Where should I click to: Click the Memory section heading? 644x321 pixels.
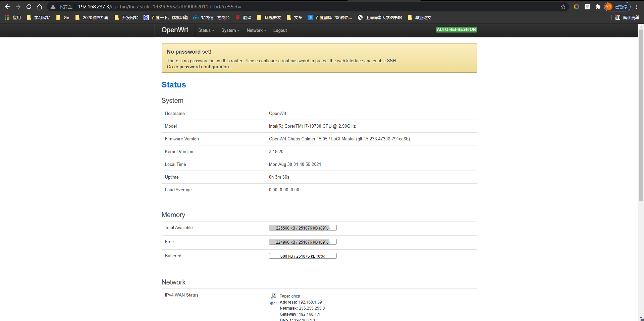pos(173,215)
